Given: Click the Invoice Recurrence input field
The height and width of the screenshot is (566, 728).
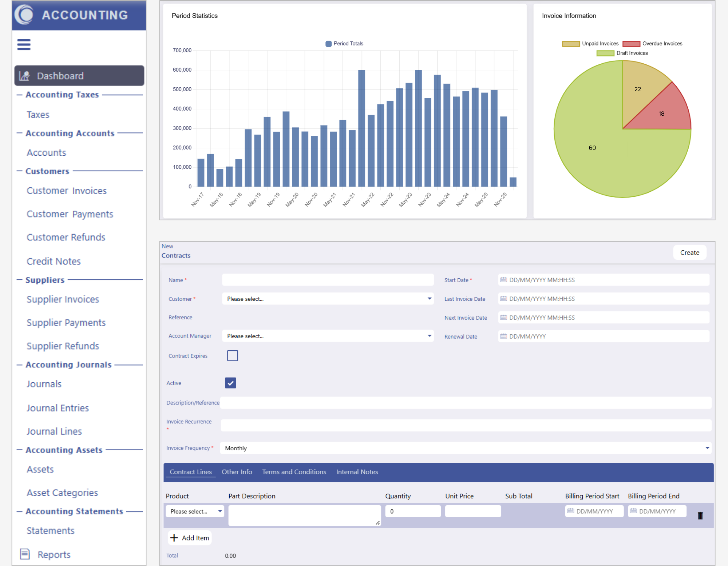Looking at the screenshot, I should click(466, 425).
